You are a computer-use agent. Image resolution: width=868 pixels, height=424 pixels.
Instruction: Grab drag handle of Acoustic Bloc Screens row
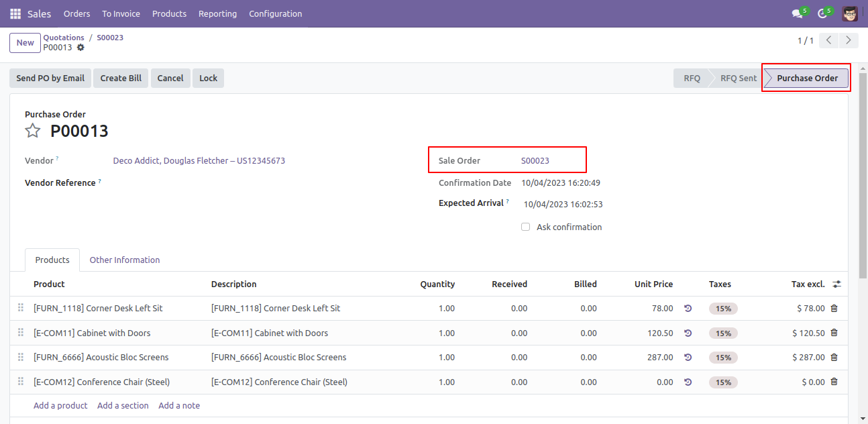coord(21,358)
